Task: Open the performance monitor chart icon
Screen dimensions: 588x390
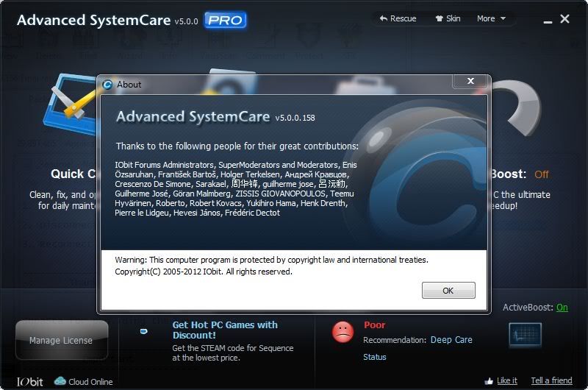Action: coord(525,334)
